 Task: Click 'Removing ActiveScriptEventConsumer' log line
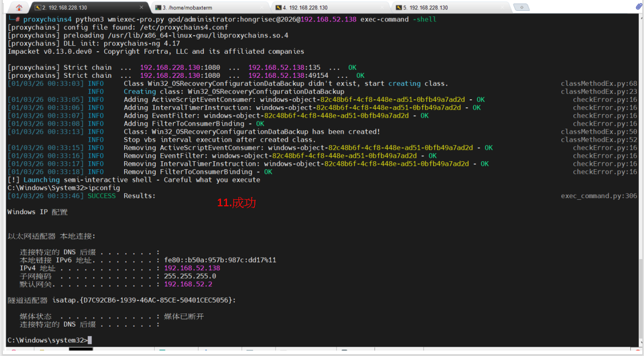pyautogui.click(x=308, y=148)
